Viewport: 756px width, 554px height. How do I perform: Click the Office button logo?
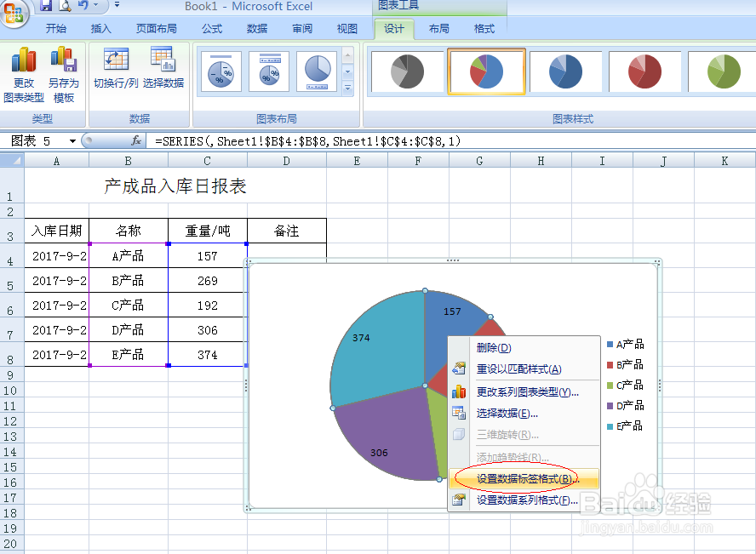14,13
